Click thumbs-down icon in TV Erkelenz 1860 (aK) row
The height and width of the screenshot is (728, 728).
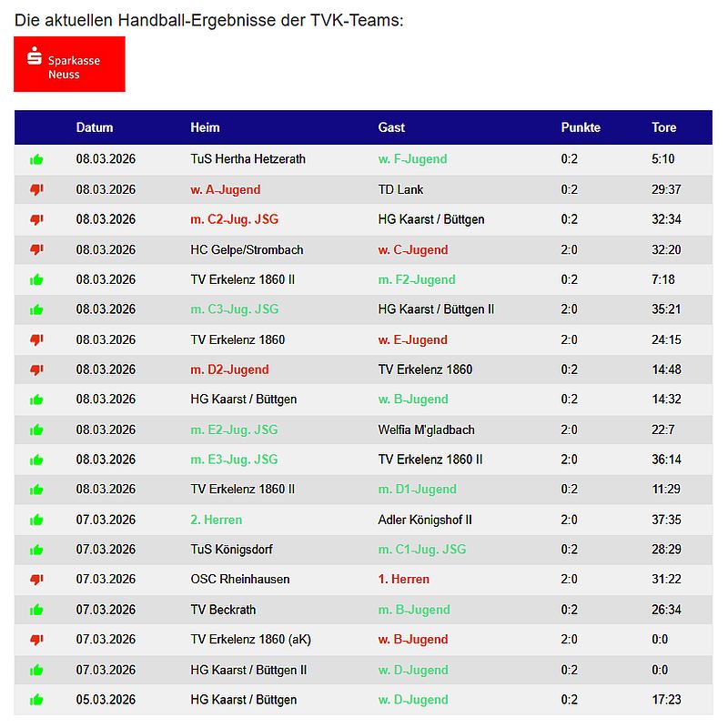36,640
